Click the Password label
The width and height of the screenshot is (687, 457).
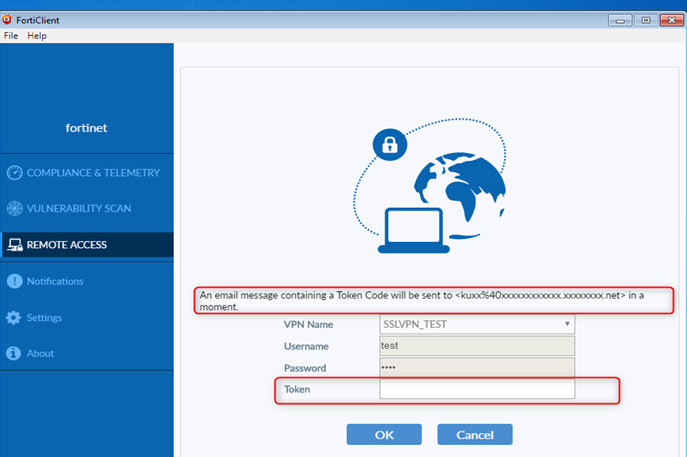click(x=305, y=368)
